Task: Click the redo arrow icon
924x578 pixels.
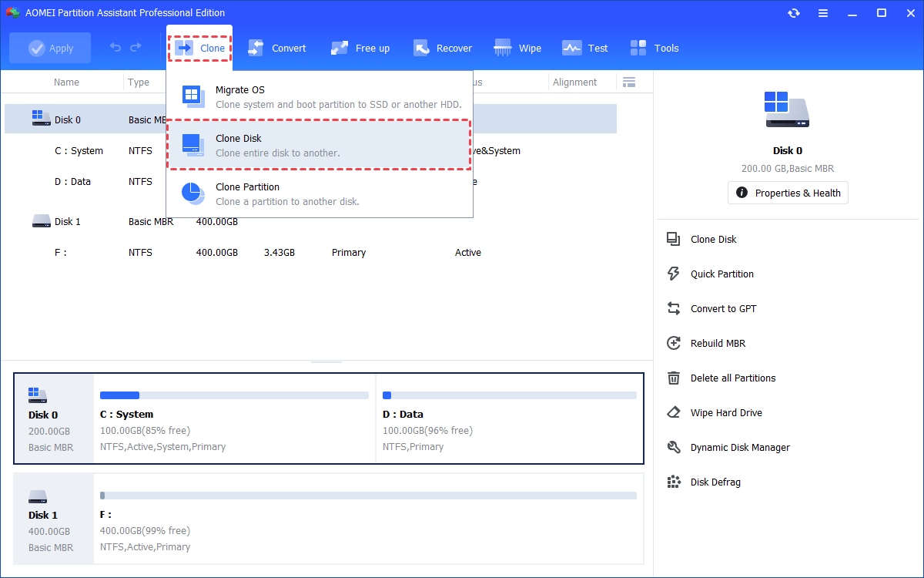Action: pos(136,48)
